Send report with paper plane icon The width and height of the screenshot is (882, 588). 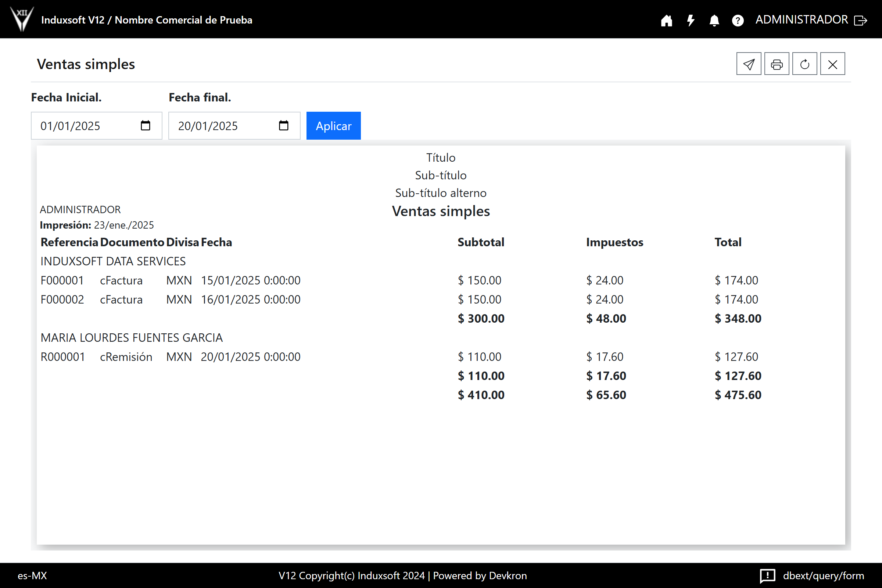(749, 64)
